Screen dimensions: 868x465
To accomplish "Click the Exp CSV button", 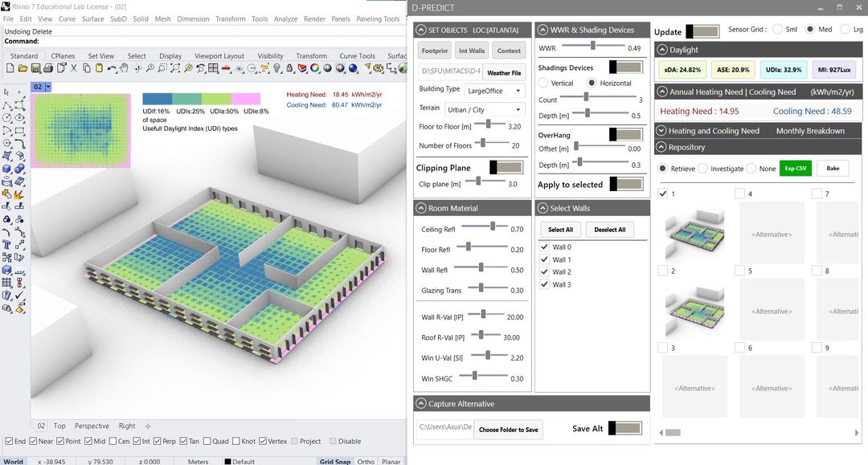I will click(795, 169).
